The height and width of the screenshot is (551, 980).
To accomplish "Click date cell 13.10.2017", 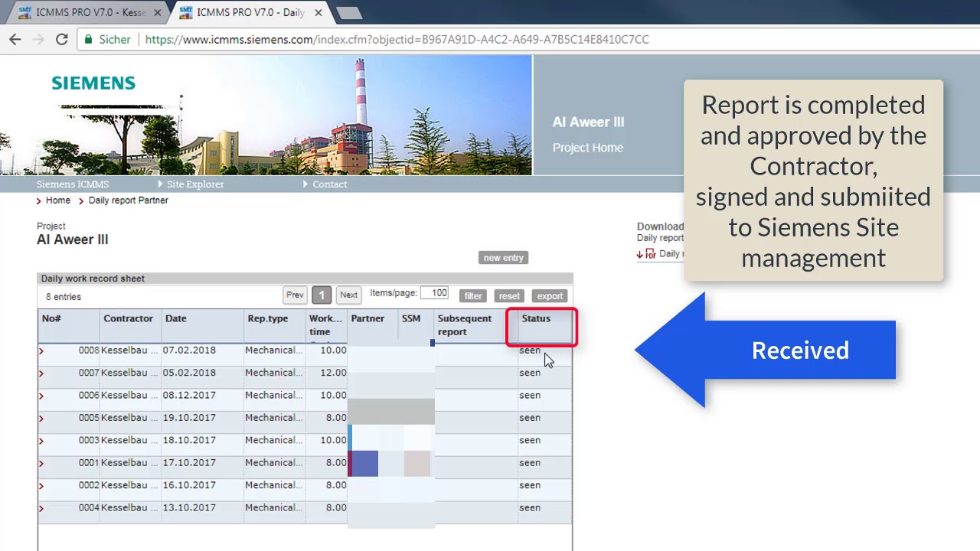I will (x=189, y=507).
